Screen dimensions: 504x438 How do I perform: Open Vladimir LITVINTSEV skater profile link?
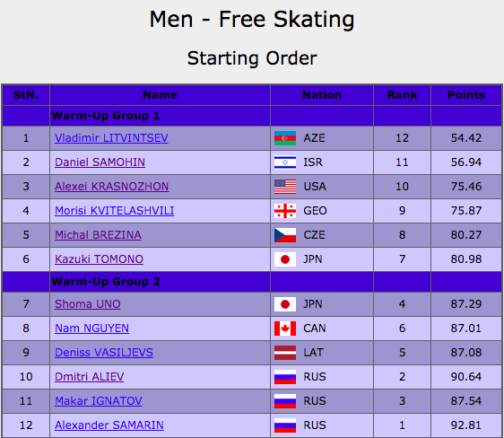111,138
